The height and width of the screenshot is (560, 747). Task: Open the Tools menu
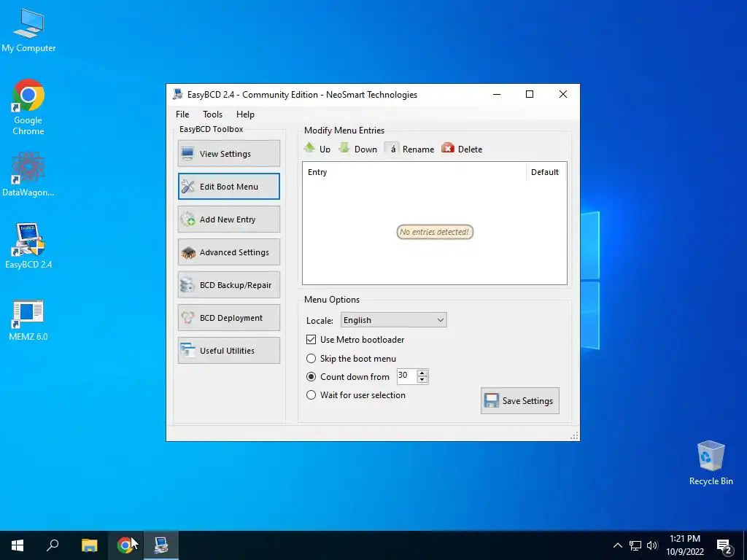pyautogui.click(x=212, y=114)
